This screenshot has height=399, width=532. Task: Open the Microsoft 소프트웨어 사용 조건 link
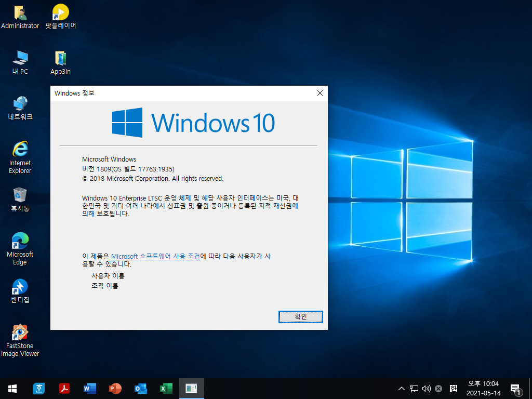[x=155, y=257]
